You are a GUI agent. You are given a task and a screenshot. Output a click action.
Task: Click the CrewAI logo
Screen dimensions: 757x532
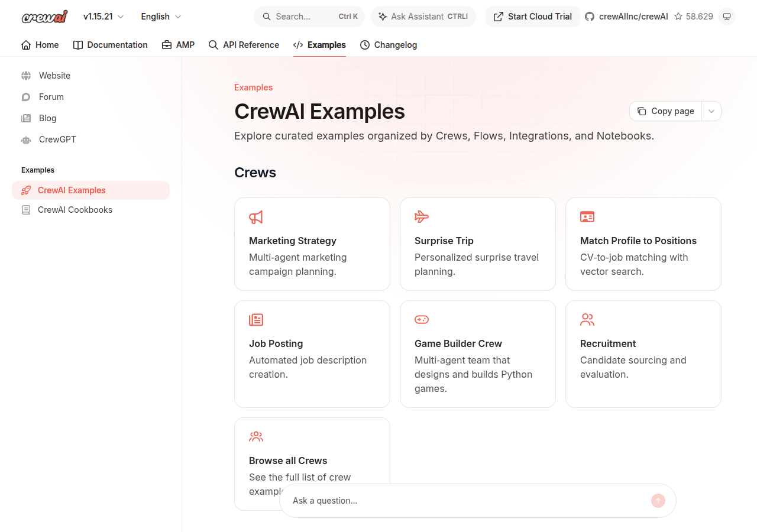pos(44,17)
